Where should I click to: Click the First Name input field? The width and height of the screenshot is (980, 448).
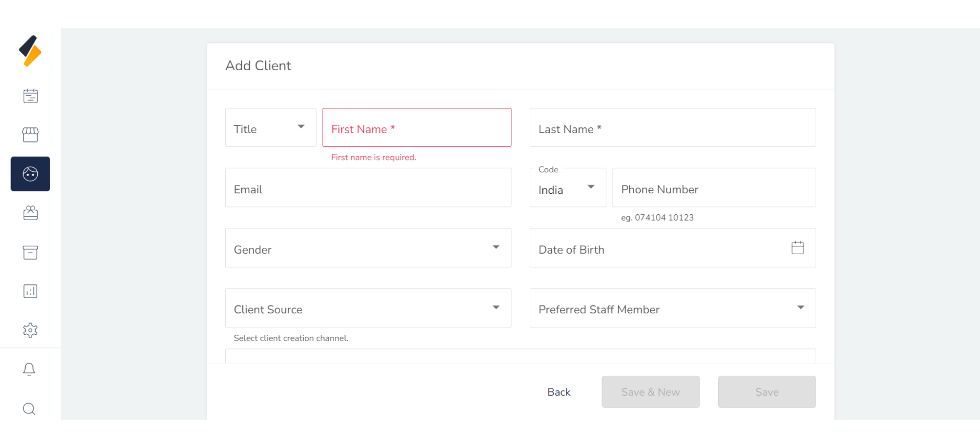click(x=417, y=127)
